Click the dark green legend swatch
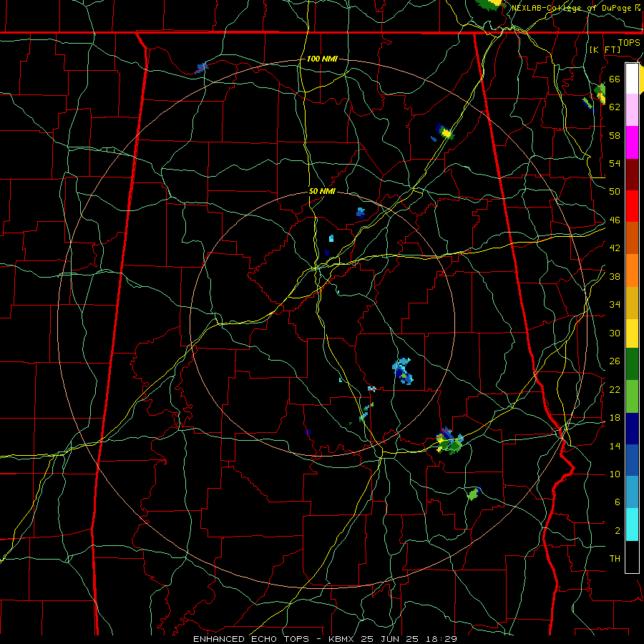This screenshot has height=644, width=644. (632, 364)
